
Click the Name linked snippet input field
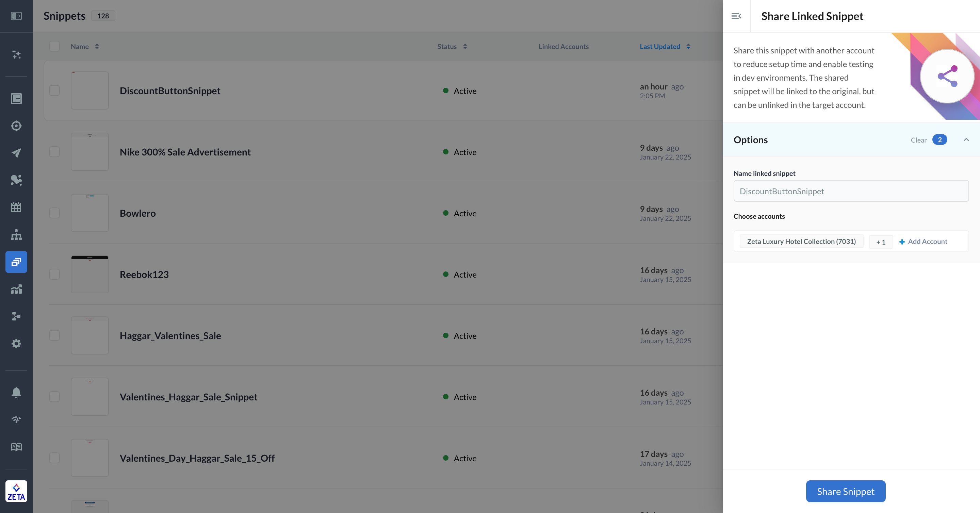(851, 191)
